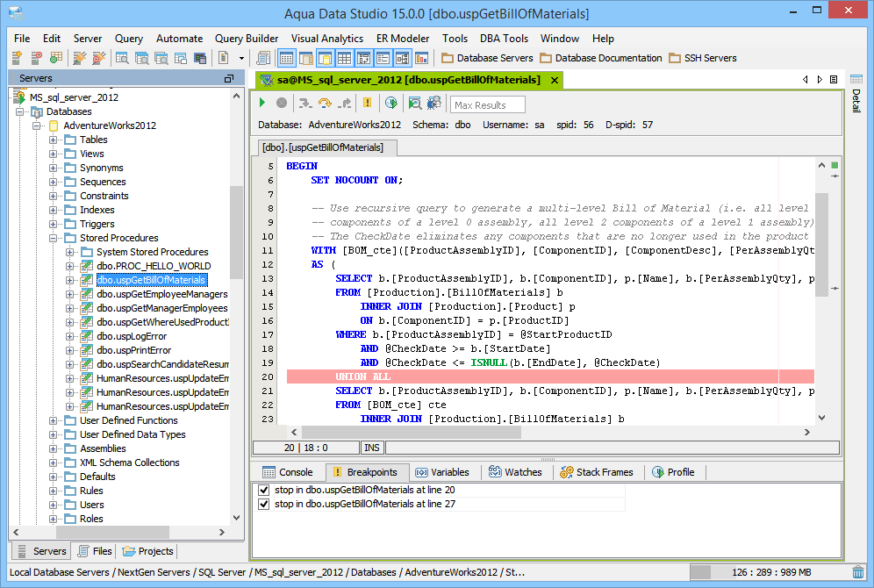874x588 pixels.
Task: Select dbo.uspLogError stored procedure
Action: pyautogui.click(x=132, y=336)
